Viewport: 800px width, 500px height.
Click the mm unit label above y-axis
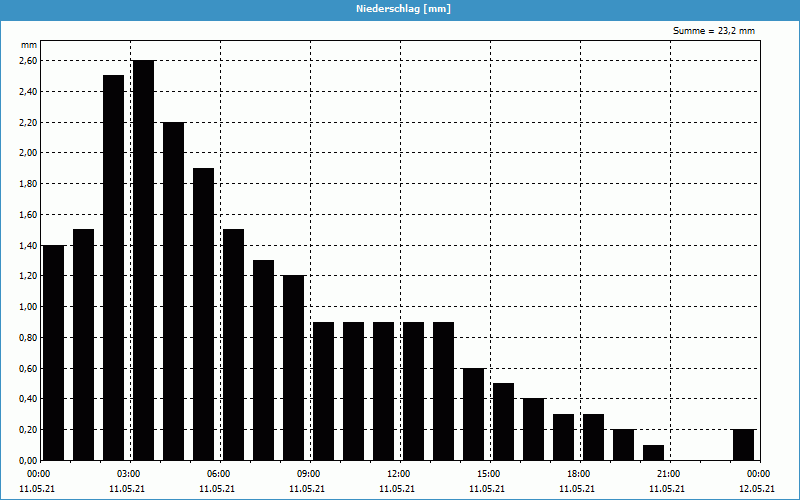[29, 45]
